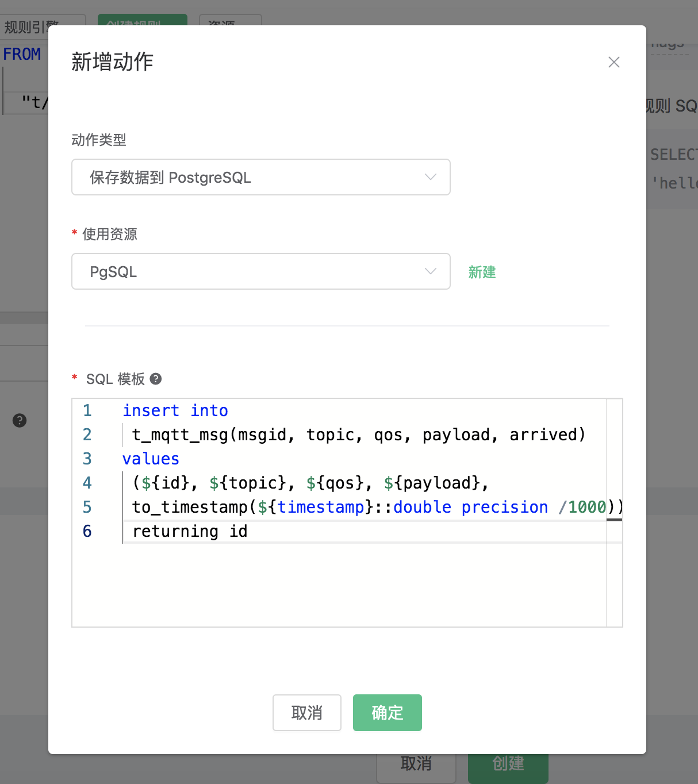Click the dropdown chevron on 动作类型 field
Image resolution: width=698 pixels, height=784 pixels.
430,177
